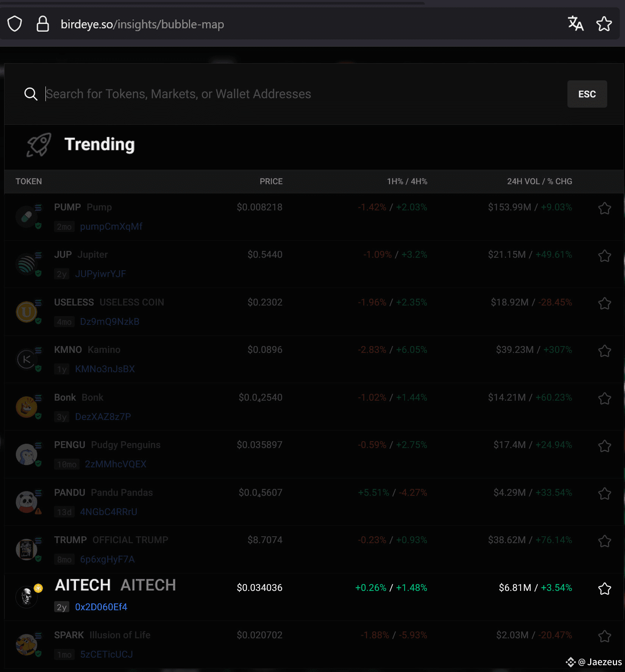Open the 2zMMhcVQEX address link
This screenshot has width=625, height=672.
116,464
